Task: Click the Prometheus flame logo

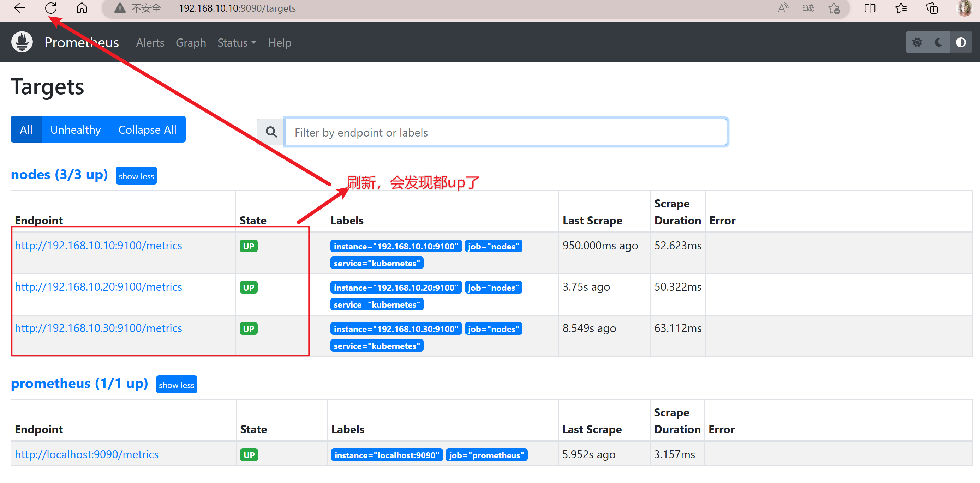Action: pyautogui.click(x=22, y=42)
